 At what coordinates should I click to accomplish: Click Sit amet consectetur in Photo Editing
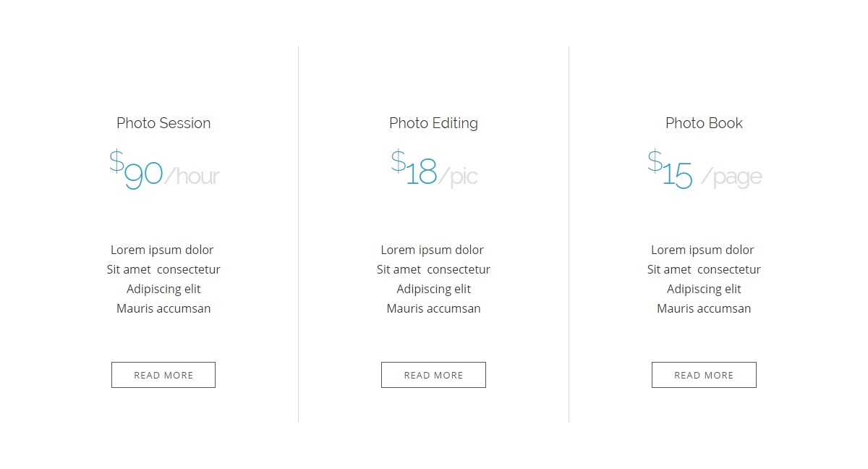(x=433, y=269)
